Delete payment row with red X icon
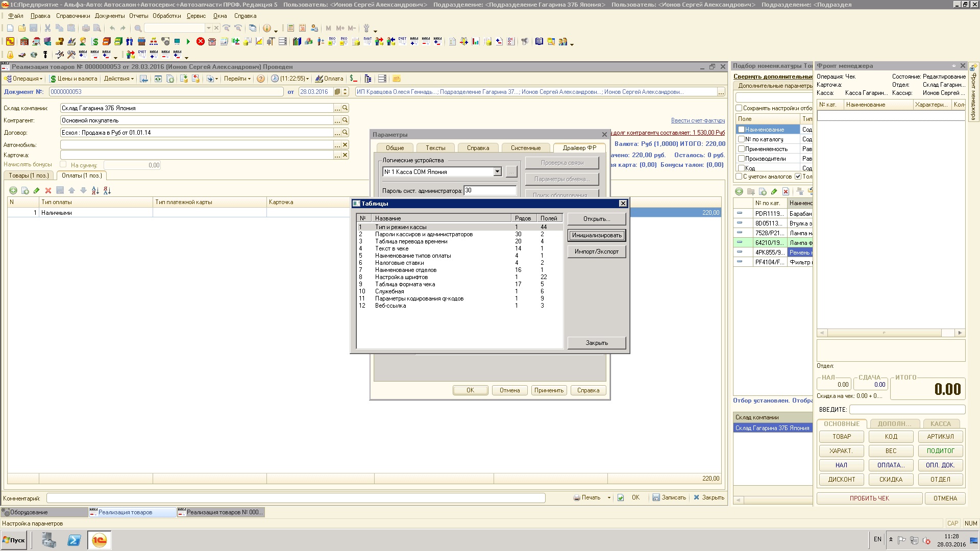Viewport: 980px width, 551px height. tap(48, 191)
